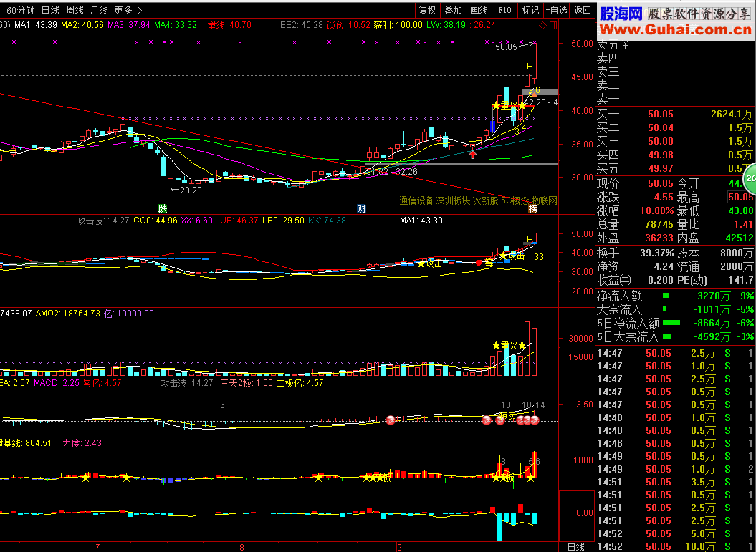756x552 pixels.
Task: Open the 5G概念 concept tag
Action: pos(515,200)
